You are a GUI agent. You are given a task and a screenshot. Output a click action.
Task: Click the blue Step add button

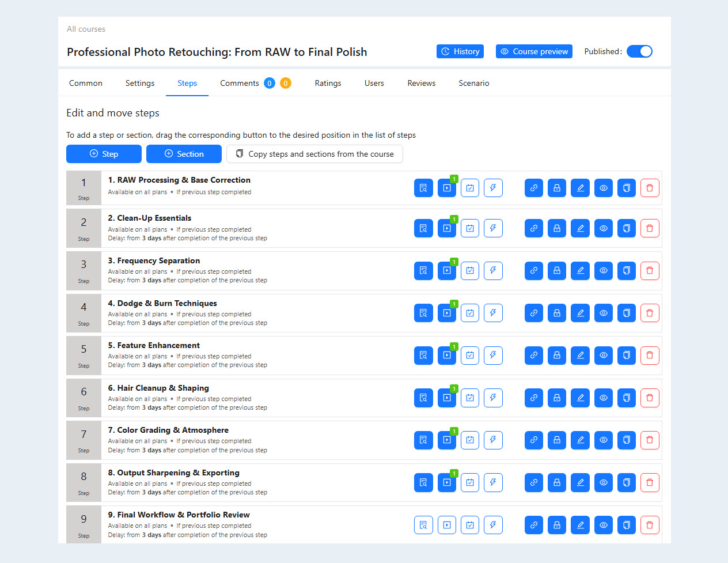coord(104,154)
